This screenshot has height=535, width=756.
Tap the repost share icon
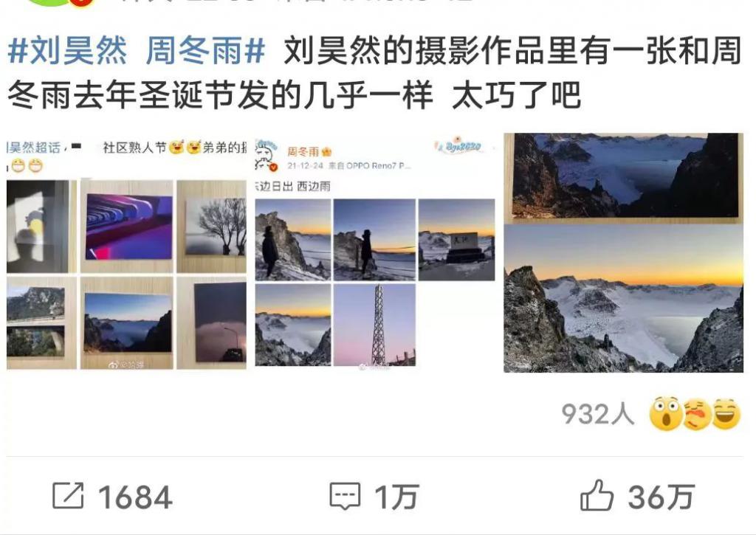tap(68, 495)
